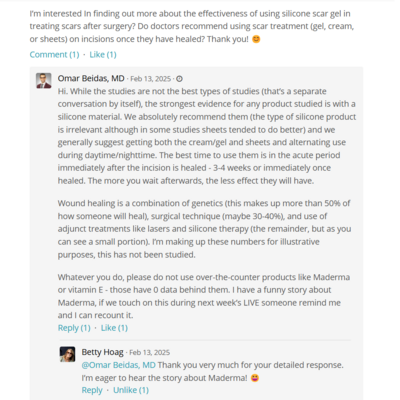
Task: Toggle Unlike (1) on Betty Hoag's comment
Action: pos(131,390)
